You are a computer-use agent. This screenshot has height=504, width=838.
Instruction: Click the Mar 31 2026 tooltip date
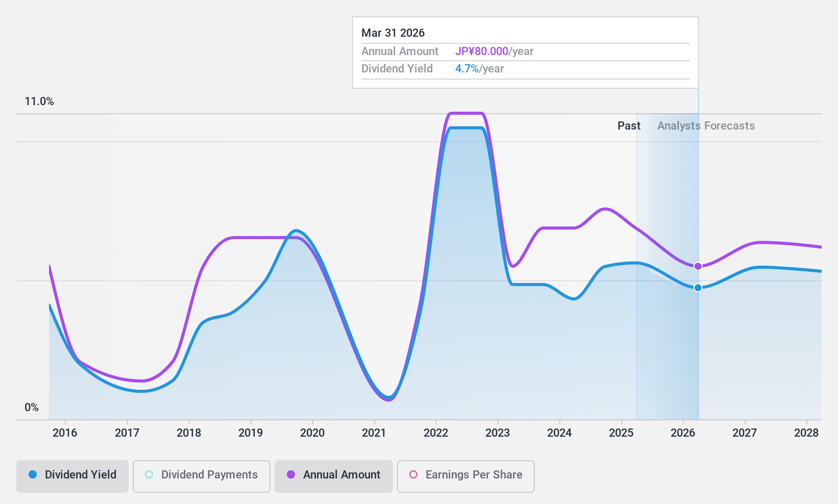point(393,33)
